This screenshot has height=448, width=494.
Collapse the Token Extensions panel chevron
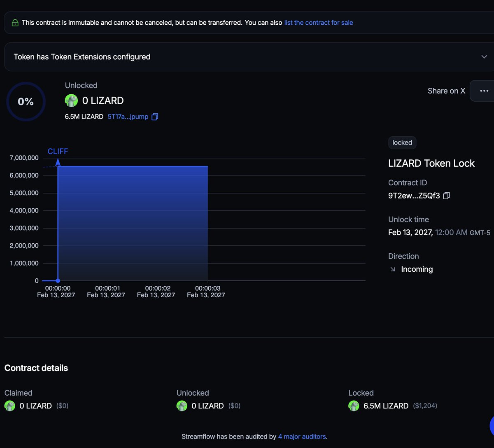(484, 56)
